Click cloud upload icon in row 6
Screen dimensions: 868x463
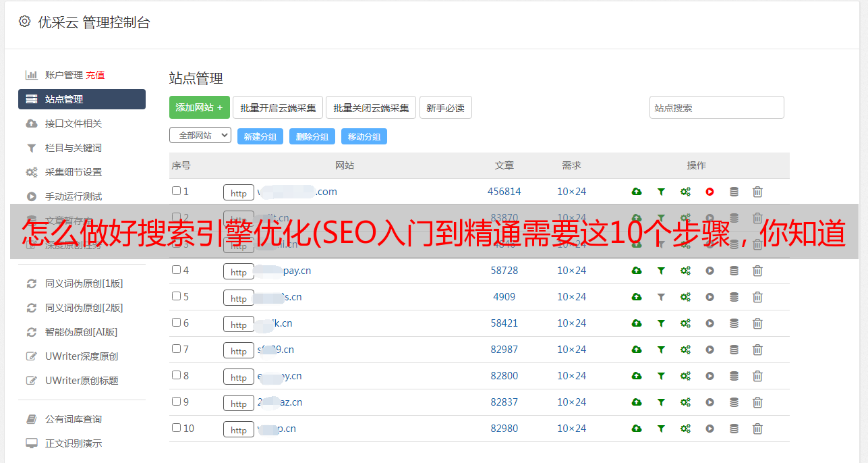pos(637,323)
